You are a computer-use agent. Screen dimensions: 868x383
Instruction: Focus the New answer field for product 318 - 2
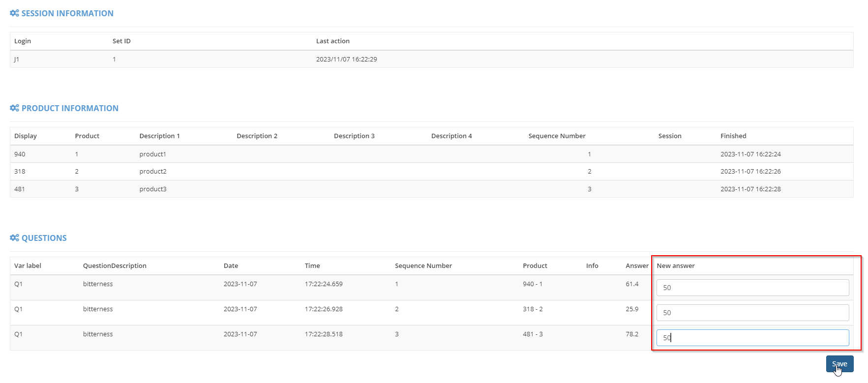[x=752, y=313]
